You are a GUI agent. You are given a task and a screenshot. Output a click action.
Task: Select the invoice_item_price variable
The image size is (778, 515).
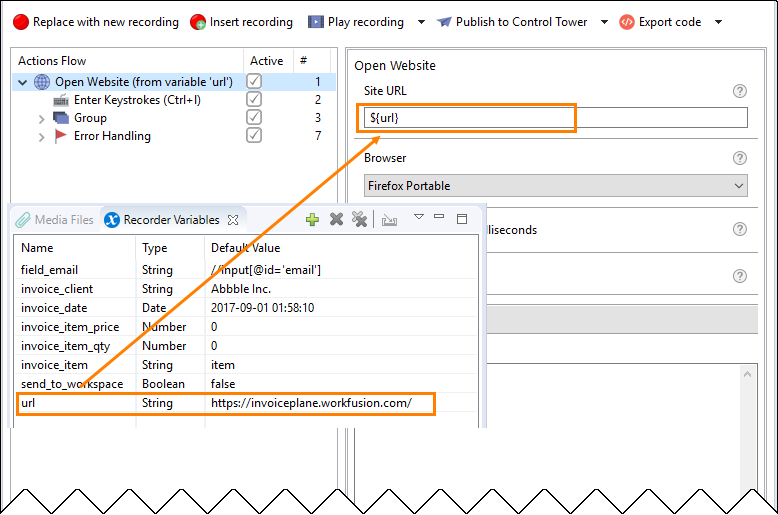70,327
